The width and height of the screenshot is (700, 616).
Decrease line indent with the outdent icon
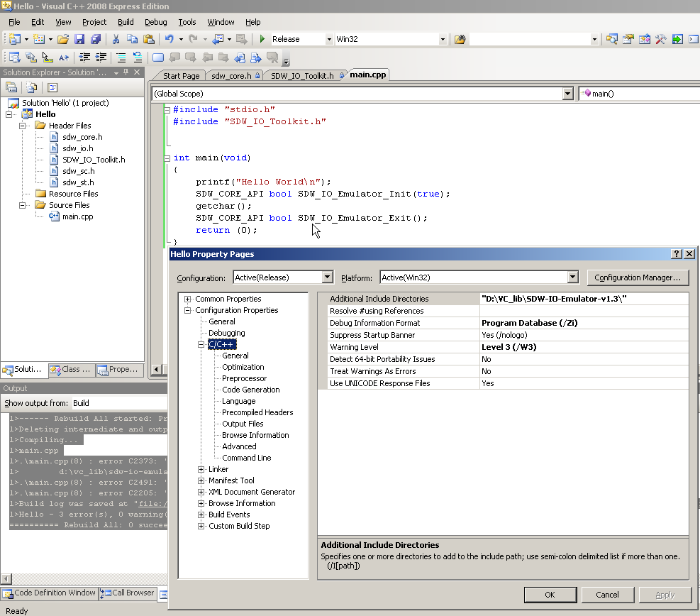84,57
